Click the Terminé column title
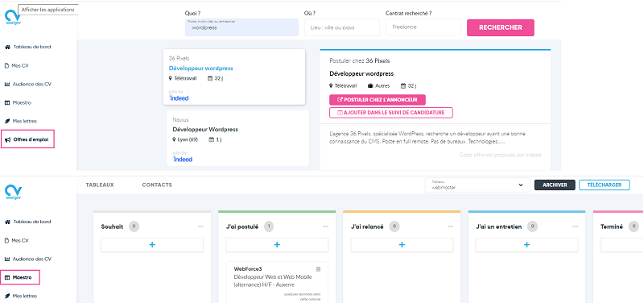The image size is (644, 303). click(612, 226)
